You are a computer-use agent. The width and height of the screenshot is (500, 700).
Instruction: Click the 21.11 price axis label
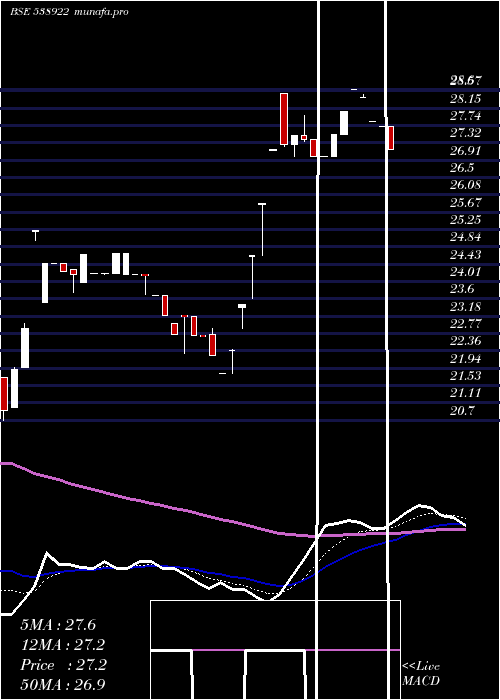[x=466, y=393]
